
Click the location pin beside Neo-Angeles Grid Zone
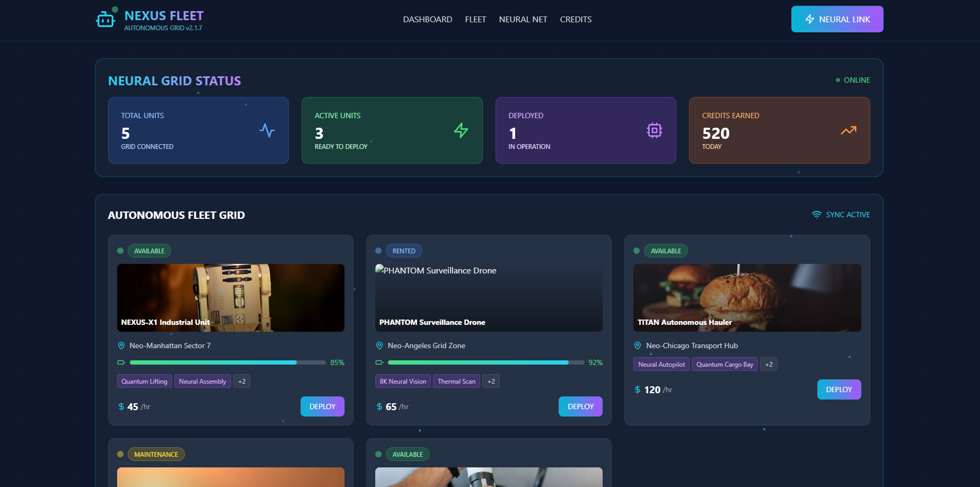[x=379, y=346]
